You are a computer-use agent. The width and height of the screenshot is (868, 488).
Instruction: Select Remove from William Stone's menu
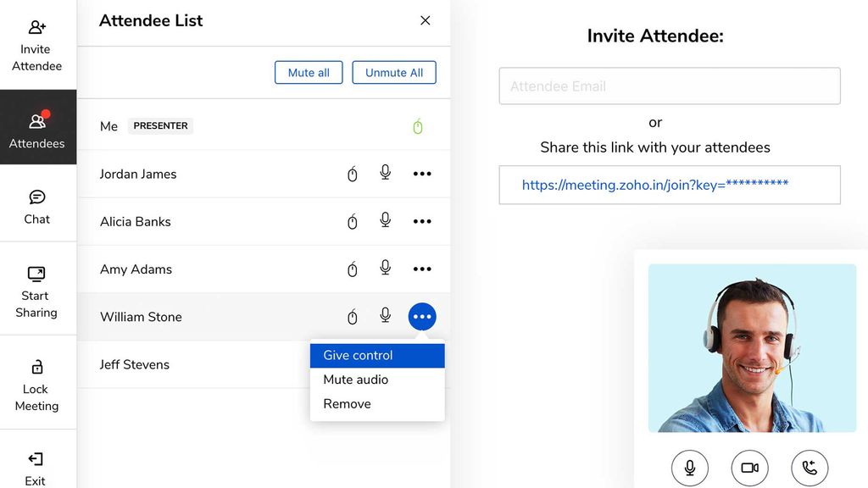(x=347, y=403)
